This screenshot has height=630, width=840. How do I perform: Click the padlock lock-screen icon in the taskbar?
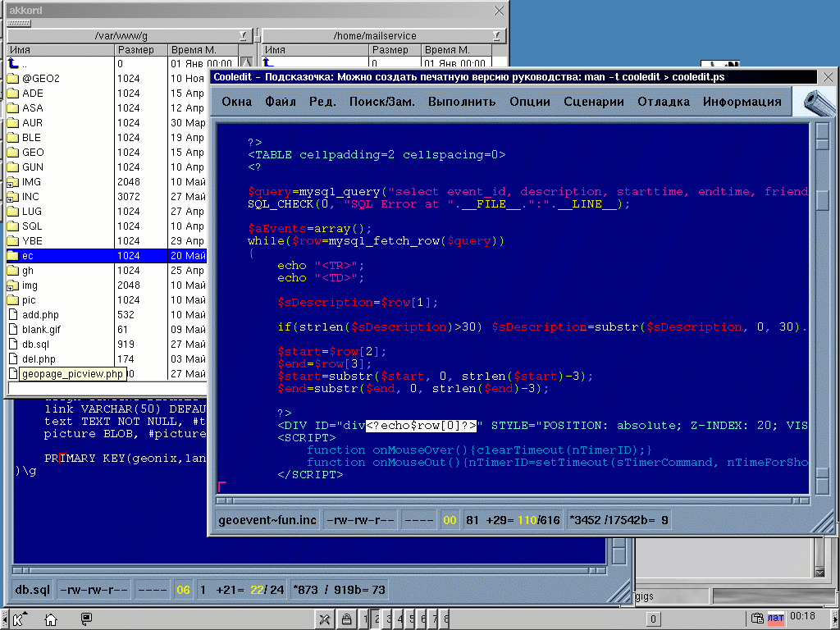(347, 619)
